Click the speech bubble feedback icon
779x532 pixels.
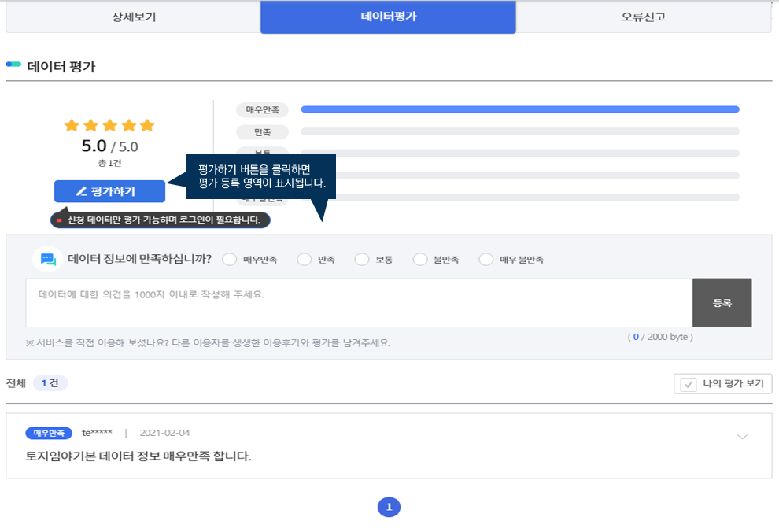coord(48,259)
